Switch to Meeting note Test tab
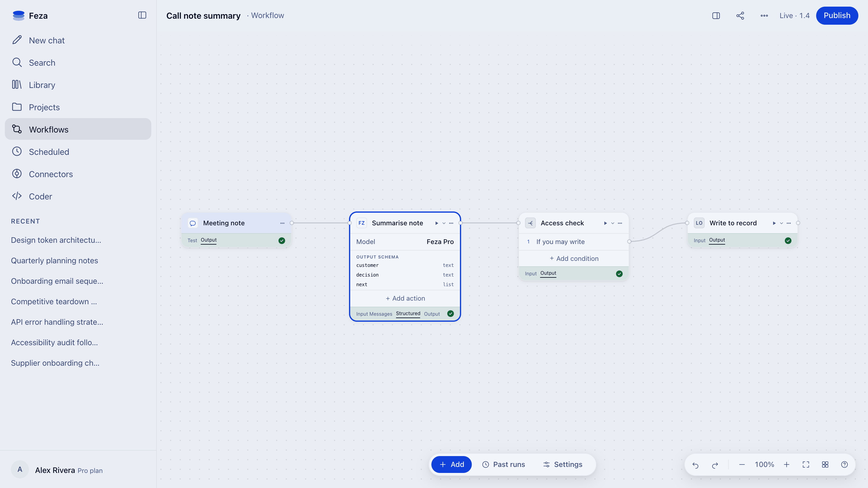868x488 pixels. 192,240
